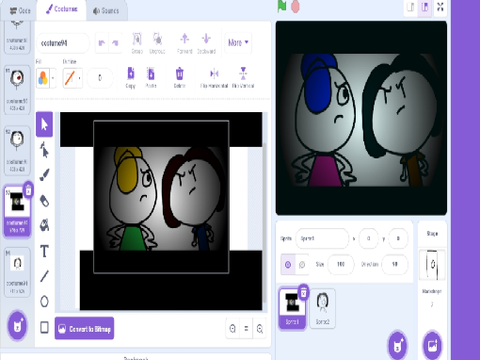
Task: Select the Sprite1 thumbnail
Action: point(292,309)
